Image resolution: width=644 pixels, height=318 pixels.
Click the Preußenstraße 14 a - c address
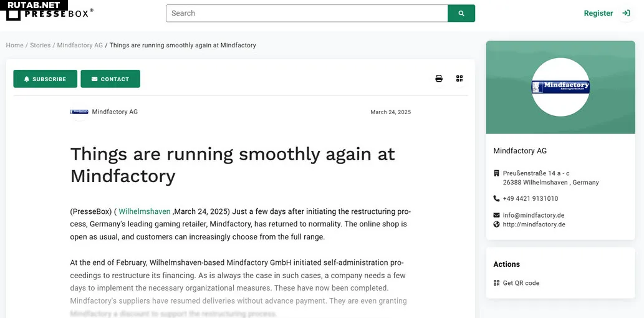pos(536,173)
